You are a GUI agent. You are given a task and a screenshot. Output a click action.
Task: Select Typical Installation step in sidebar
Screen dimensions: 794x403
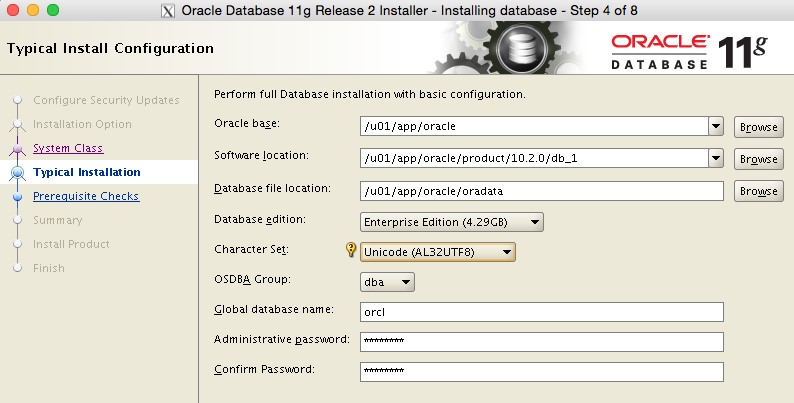[87, 172]
